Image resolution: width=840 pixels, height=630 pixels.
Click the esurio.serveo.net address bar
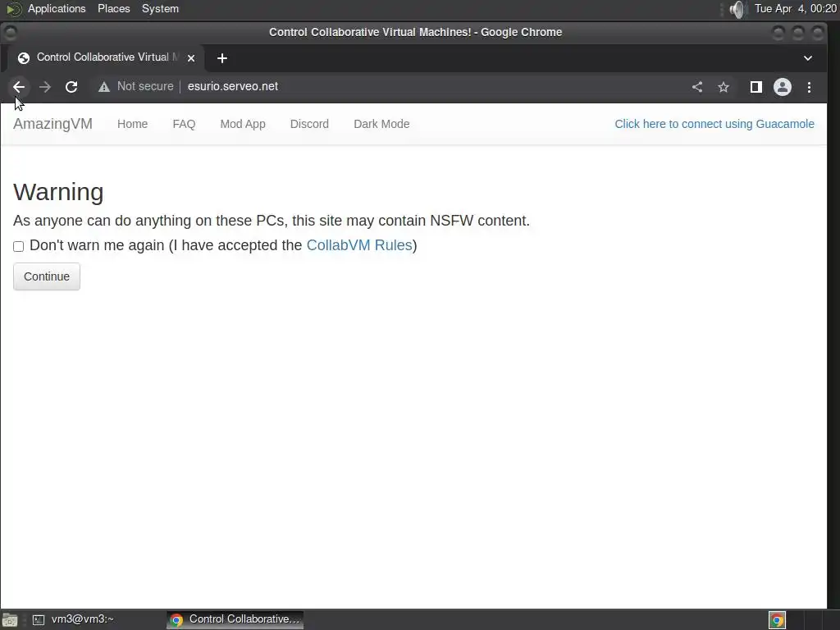(x=232, y=87)
